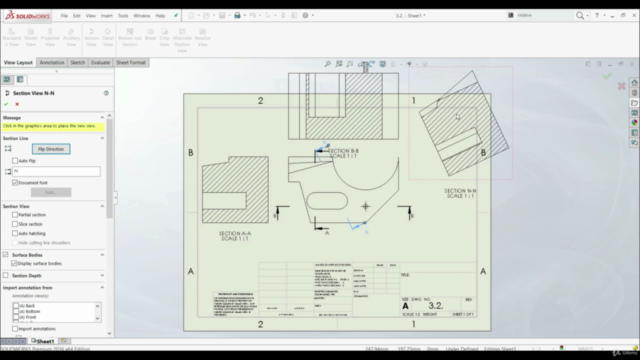This screenshot has height=360, width=640.
Task: Switch to the Annotation tab
Action: [x=52, y=62]
